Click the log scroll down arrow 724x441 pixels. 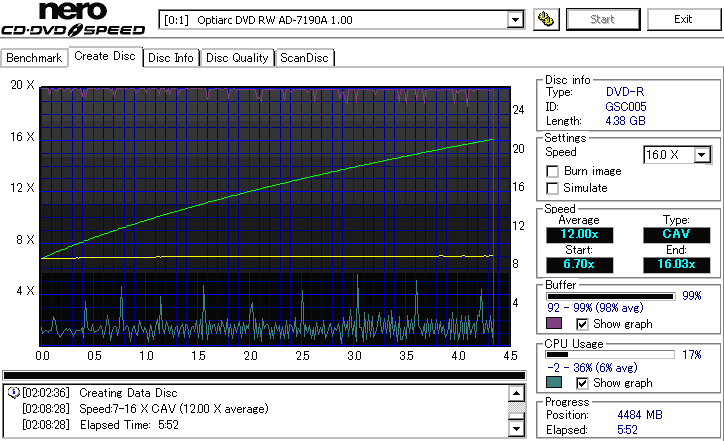(x=516, y=429)
